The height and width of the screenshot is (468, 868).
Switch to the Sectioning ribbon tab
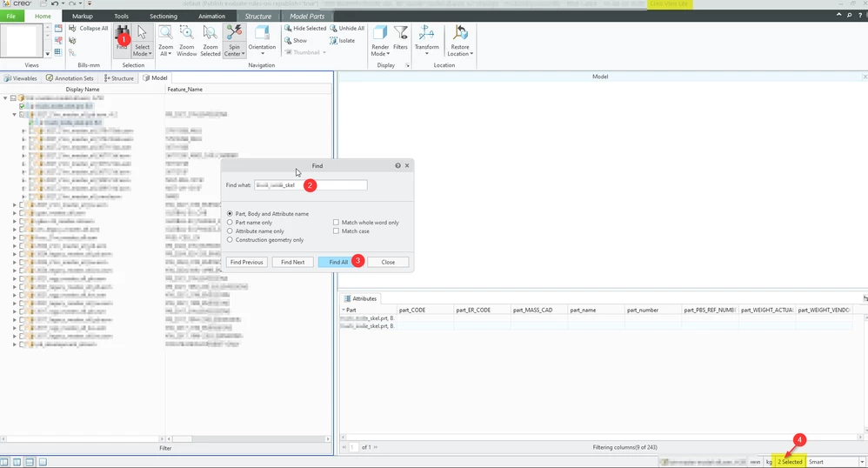(164, 16)
